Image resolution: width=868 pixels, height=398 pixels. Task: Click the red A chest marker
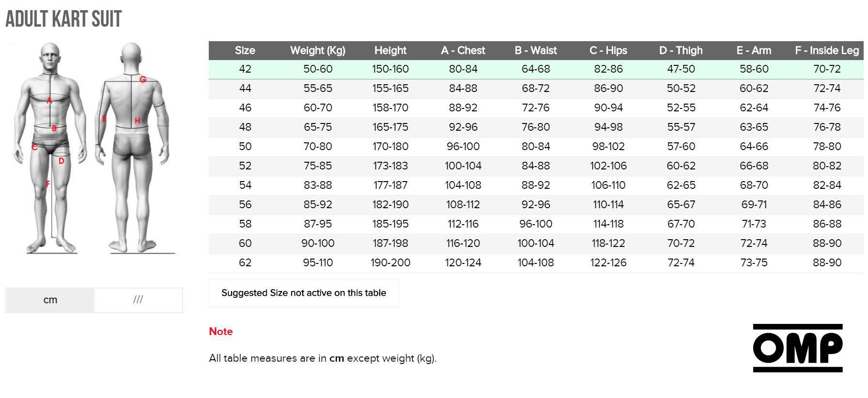(x=49, y=101)
